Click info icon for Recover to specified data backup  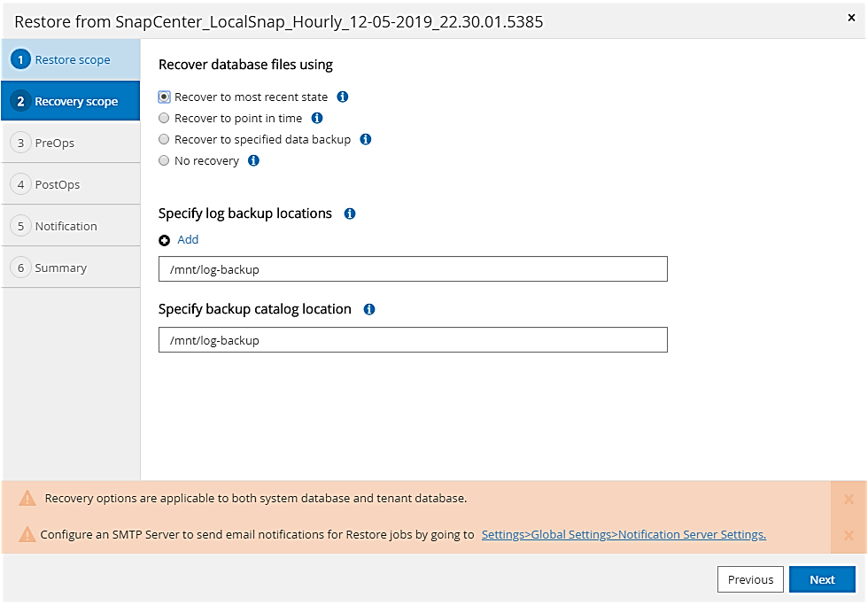pyautogui.click(x=366, y=139)
